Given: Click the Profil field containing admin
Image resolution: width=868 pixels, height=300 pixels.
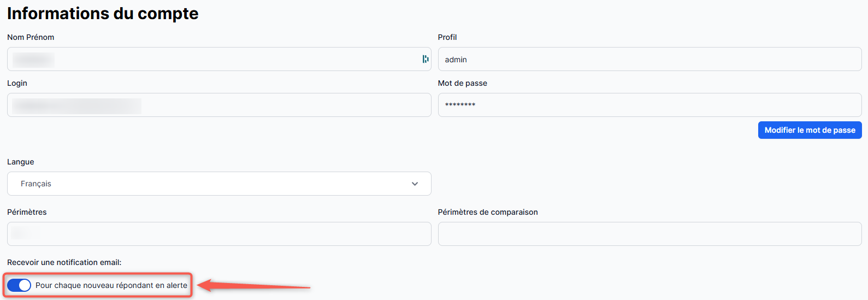Looking at the screenshot, I should 649,59.
